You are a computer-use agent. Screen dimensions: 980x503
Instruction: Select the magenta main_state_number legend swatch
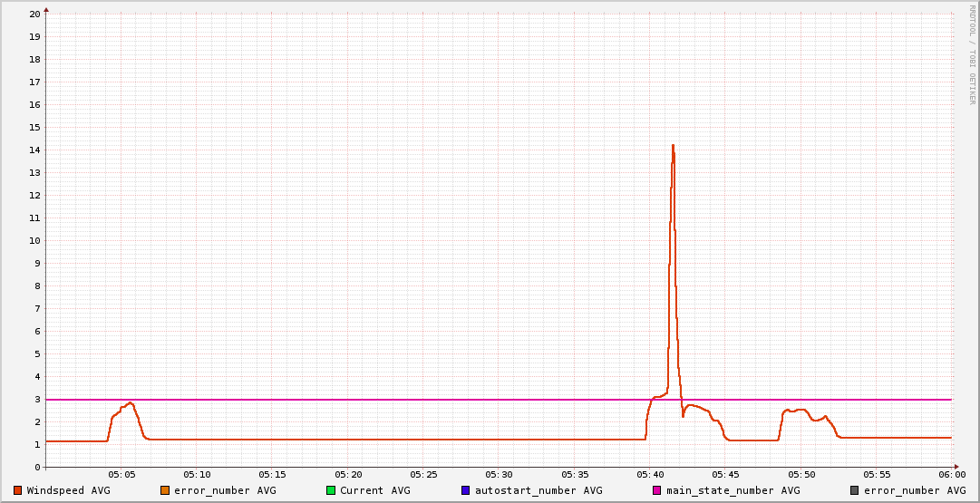657,490
